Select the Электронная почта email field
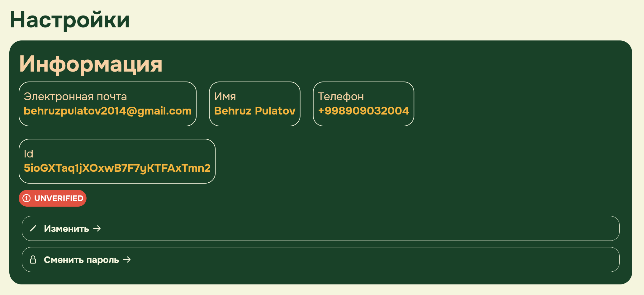Screen dimensions: 644x295 pyautogui.click(x=108, y=104)
